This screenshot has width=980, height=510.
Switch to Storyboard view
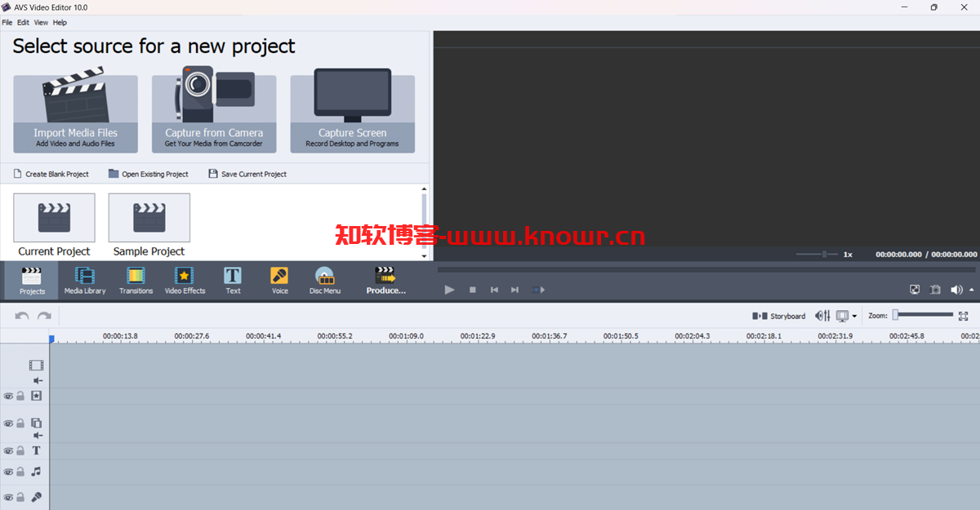779,316
